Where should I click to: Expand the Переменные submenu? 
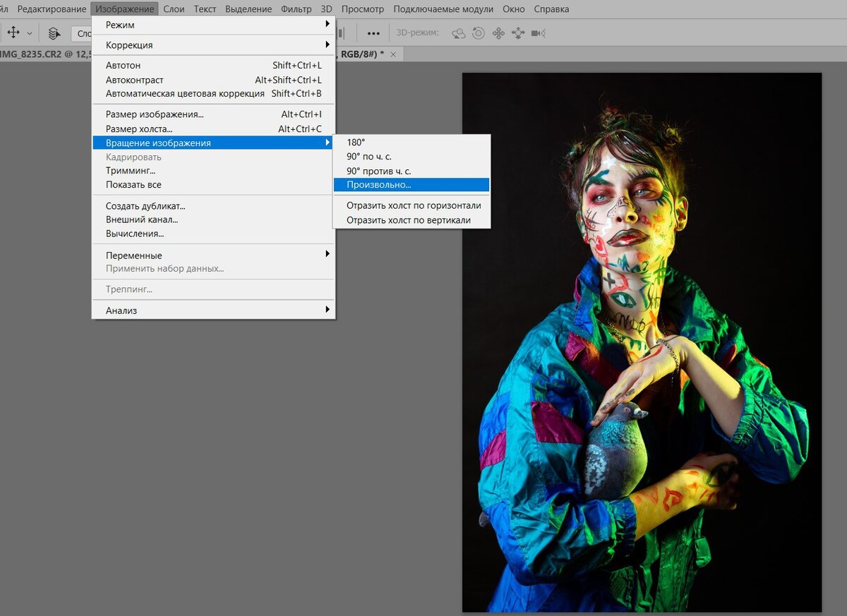(214, 255)
